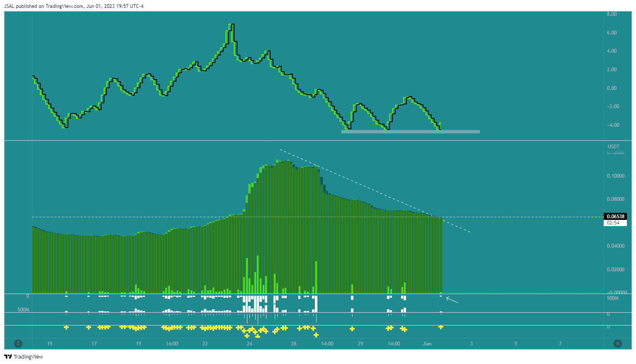
Task: Click the −4.00 value on oscillator axis
Action: point(613,125)
